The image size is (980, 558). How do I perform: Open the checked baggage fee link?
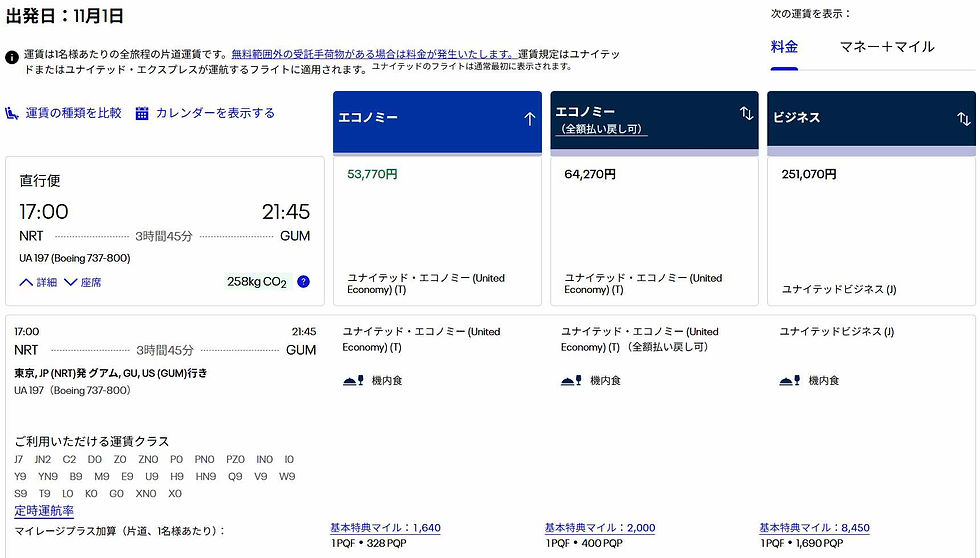pyautogui.click(x=372, y=54)
